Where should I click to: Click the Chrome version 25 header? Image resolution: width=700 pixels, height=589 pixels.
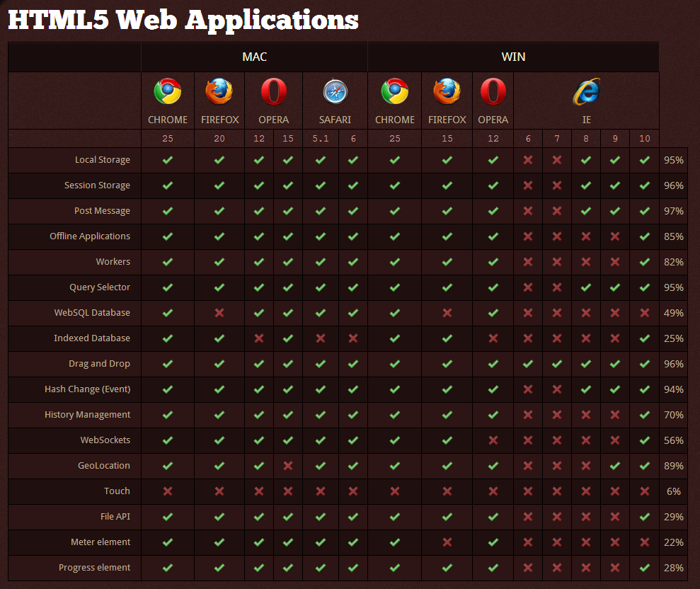tap(168, 139)
